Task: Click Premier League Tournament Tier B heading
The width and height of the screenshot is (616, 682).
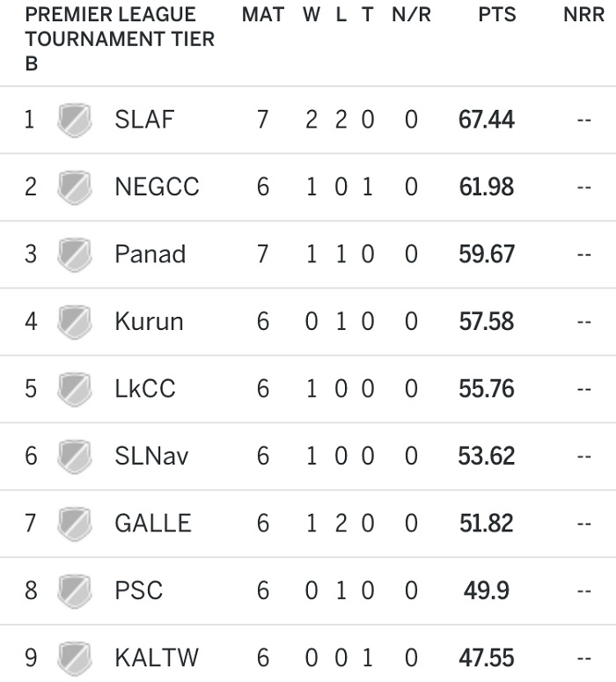Action: point(120,39)
